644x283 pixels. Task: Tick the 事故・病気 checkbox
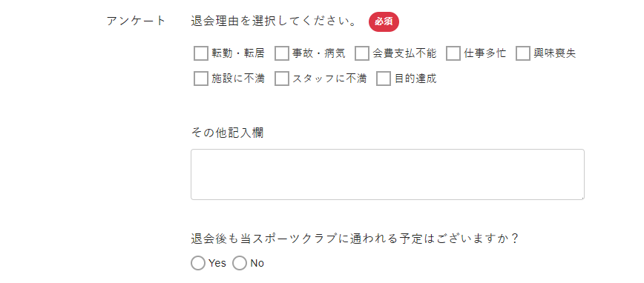coord(282,53)
